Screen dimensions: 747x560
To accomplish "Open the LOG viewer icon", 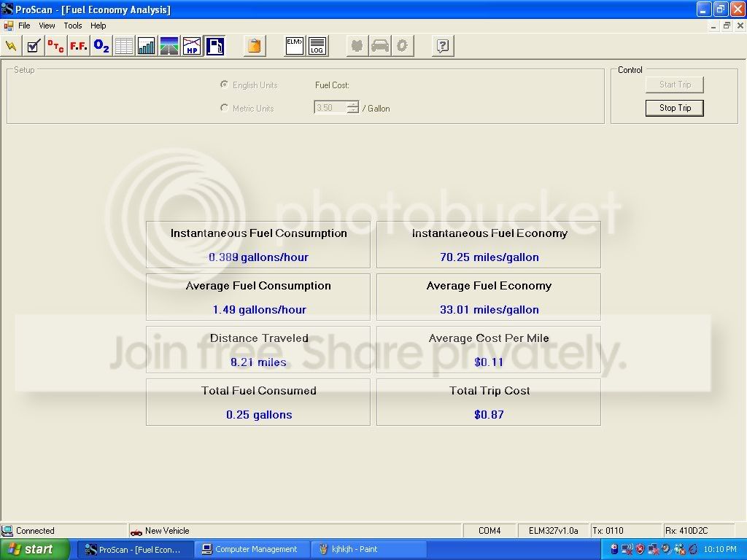I will pyautogui.click(x=317, y=47).
